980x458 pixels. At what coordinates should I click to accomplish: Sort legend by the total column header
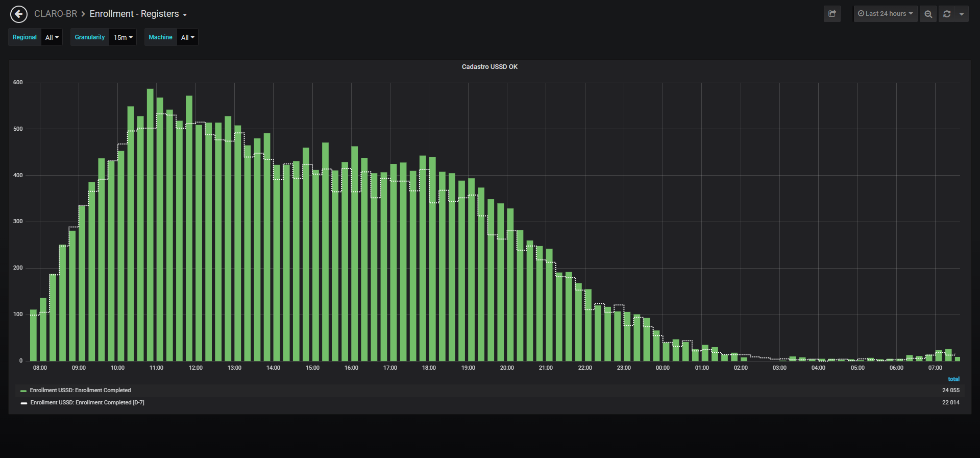953,379
